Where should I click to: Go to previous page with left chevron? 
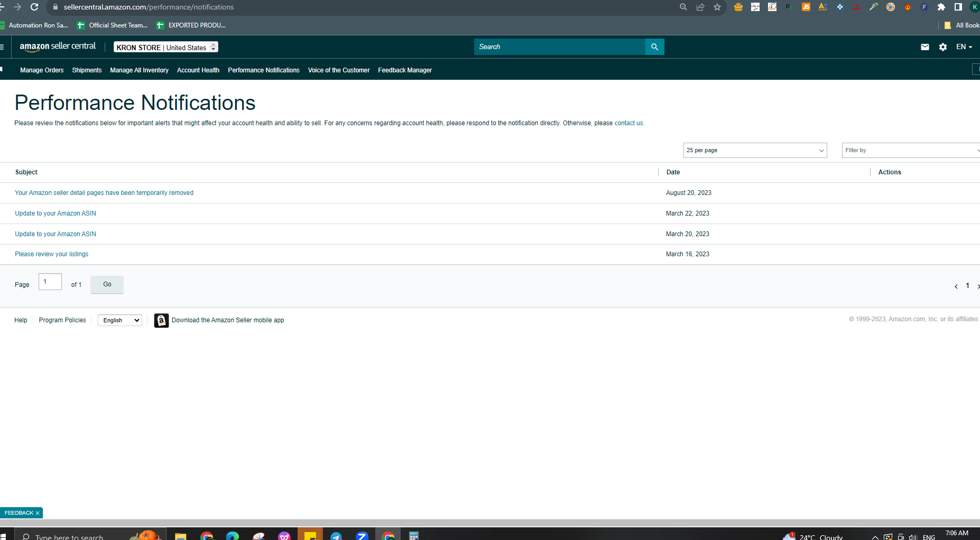click(x=956, y=286)
